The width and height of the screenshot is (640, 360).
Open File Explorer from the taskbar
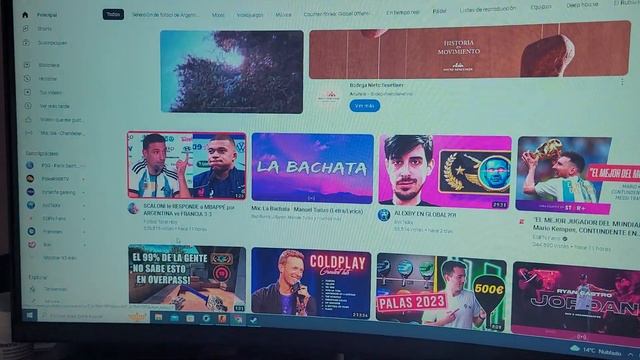(x=158, y=318)
